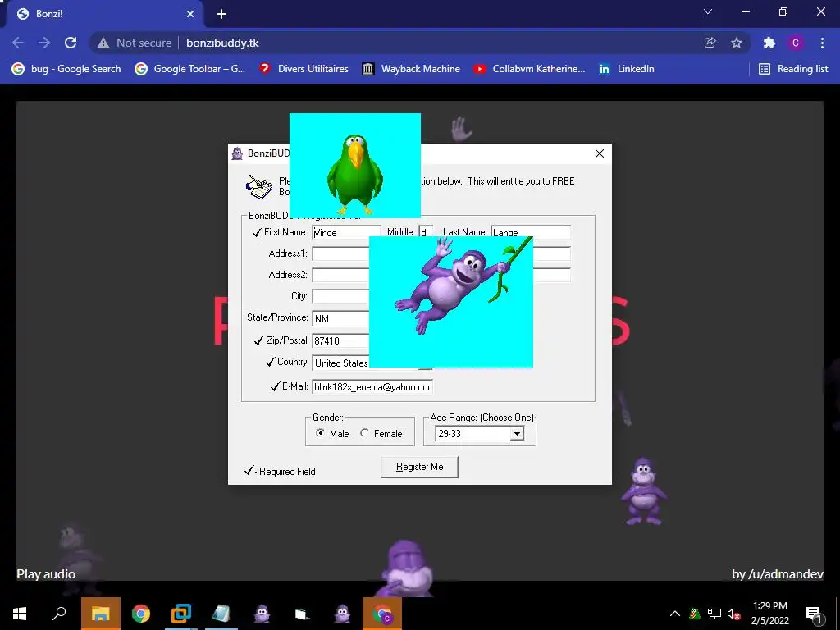Screen dimensions: 840x630
Task: Select the Male radio button
Action: tap(321, 433)
